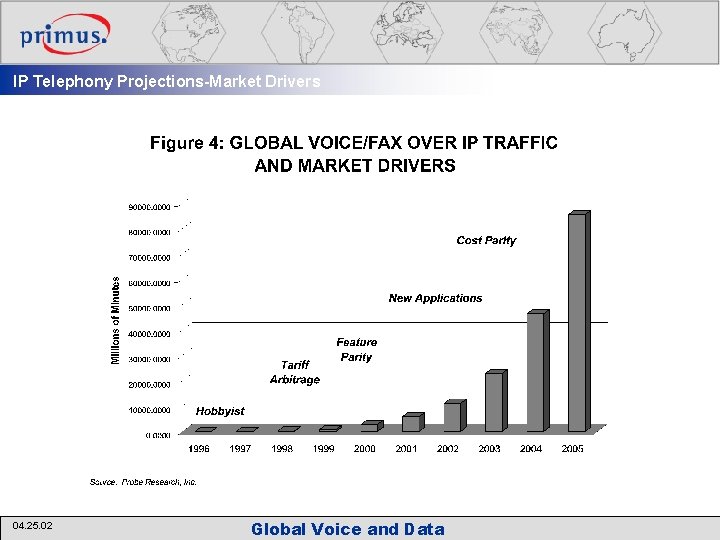This screenshot has height=540, width=720.
Task: Click the 2002 bar in the chart
Action: coord(455,416)
